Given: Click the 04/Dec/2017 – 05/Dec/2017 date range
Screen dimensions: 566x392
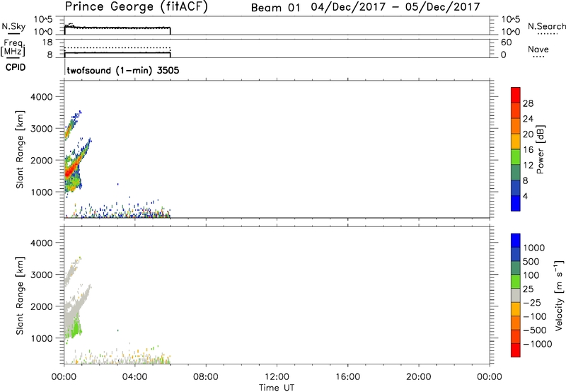Looking at the screenshot, I should pos(395,7).
